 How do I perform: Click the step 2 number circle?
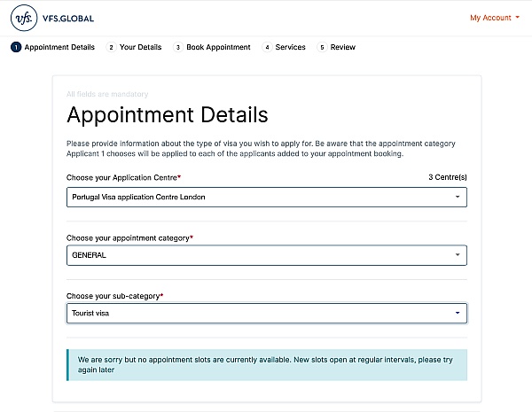[111, 47]
